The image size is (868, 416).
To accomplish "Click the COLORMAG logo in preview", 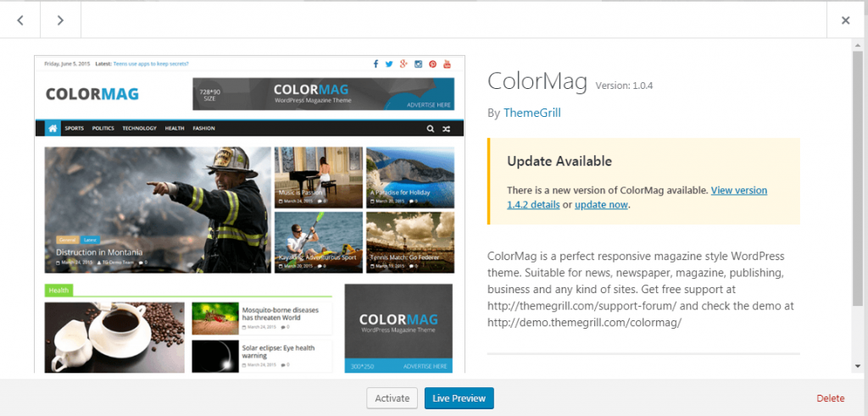I will [x=92, y=94].
